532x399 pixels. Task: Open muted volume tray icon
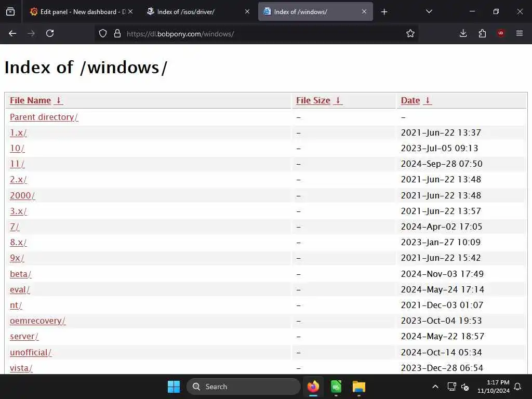pos(465,387)
